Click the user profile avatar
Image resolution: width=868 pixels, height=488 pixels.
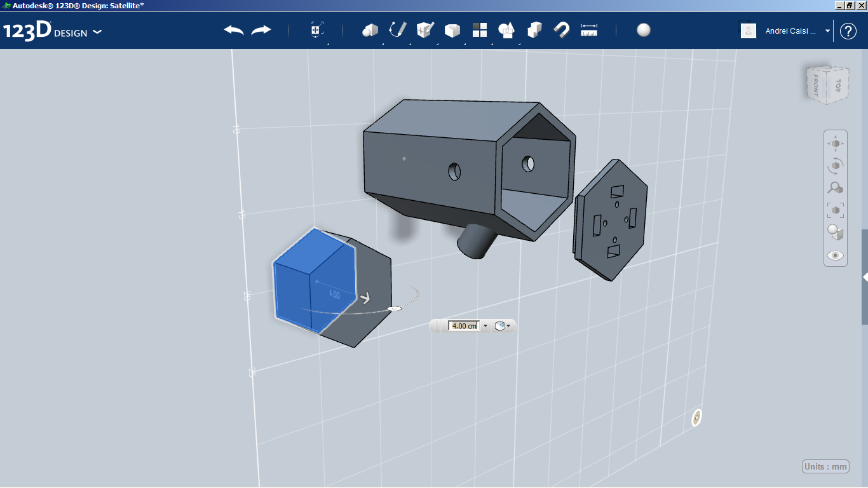[x=749, y=30]
